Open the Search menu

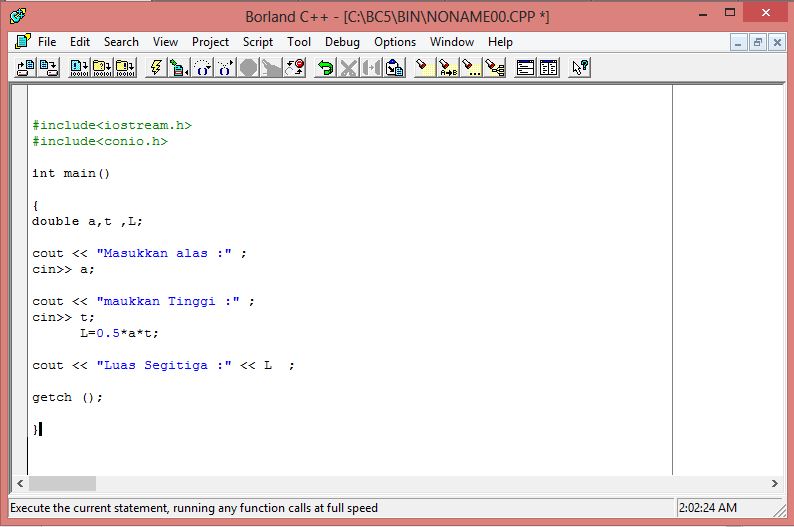121,42
